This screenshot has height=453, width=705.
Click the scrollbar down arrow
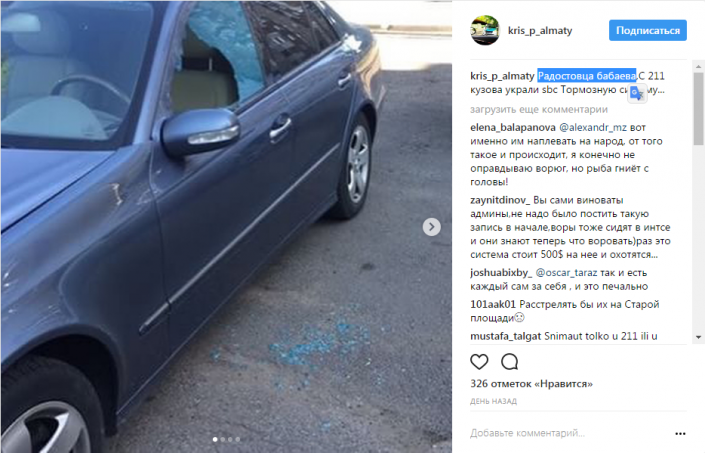click(x=698, y=337)
